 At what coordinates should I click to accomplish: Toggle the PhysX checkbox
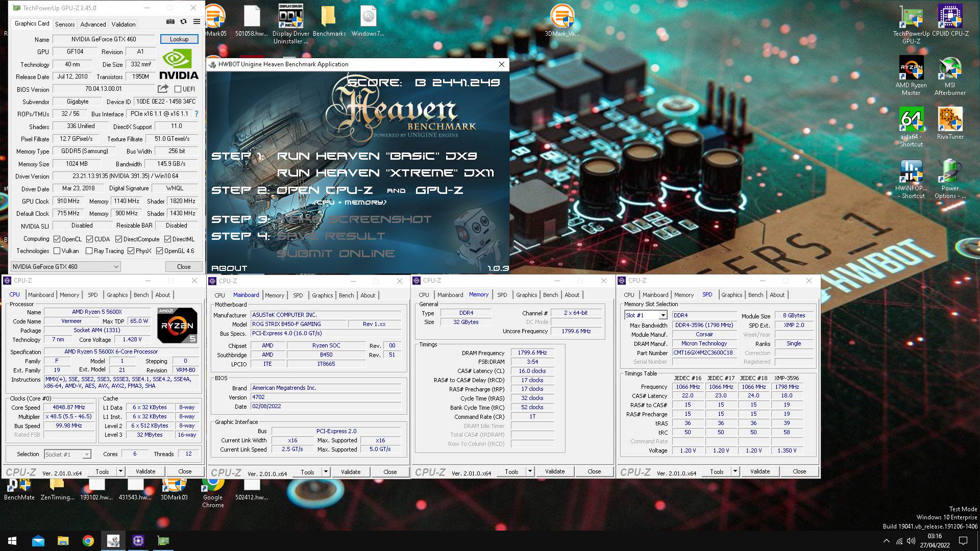pos(131,251)
